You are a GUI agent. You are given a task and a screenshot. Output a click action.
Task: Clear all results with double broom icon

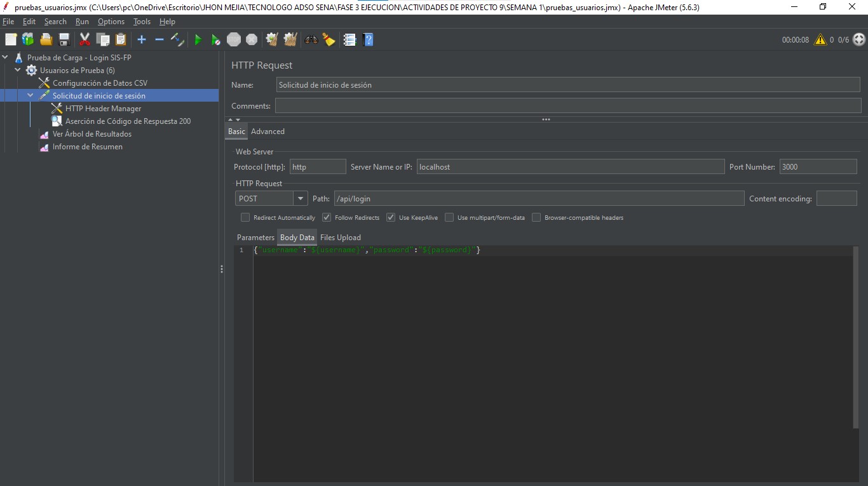(290, 39)
